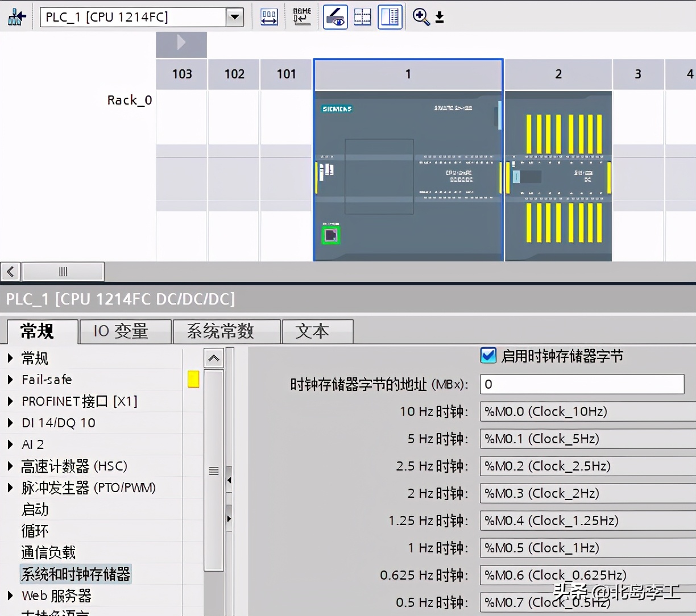Click the green PROFINET port on CPU
Image resolution: width=696 pixels, height=616 pixels.
(x=330, y=235)
